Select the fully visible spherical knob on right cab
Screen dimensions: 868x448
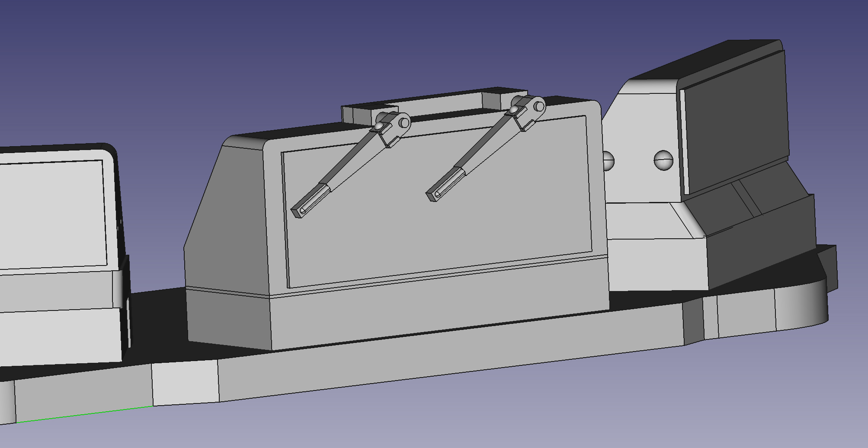click(x=664, y=160)
